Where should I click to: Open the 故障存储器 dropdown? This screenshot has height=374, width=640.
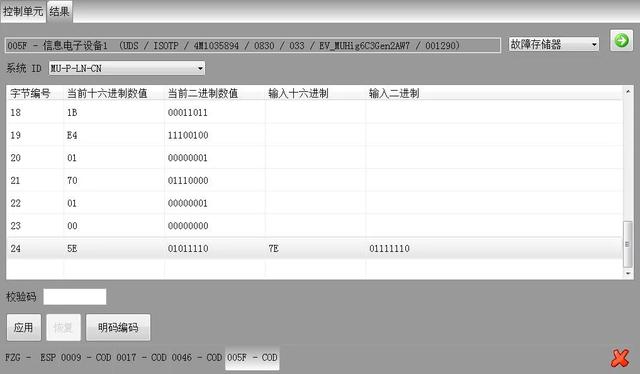553,44
